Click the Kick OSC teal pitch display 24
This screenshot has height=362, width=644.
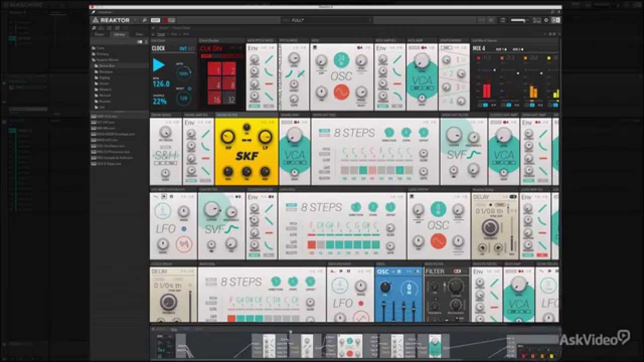[342, 60]
